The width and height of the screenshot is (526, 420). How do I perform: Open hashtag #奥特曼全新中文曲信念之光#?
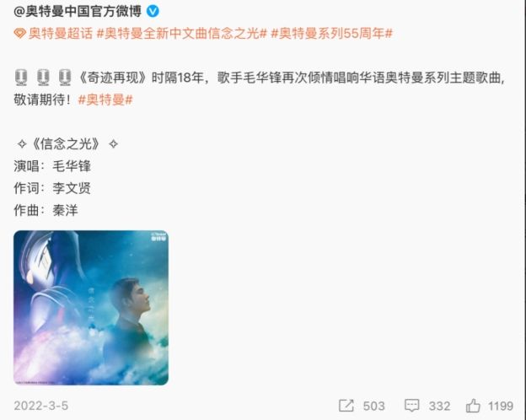point(181,33)
